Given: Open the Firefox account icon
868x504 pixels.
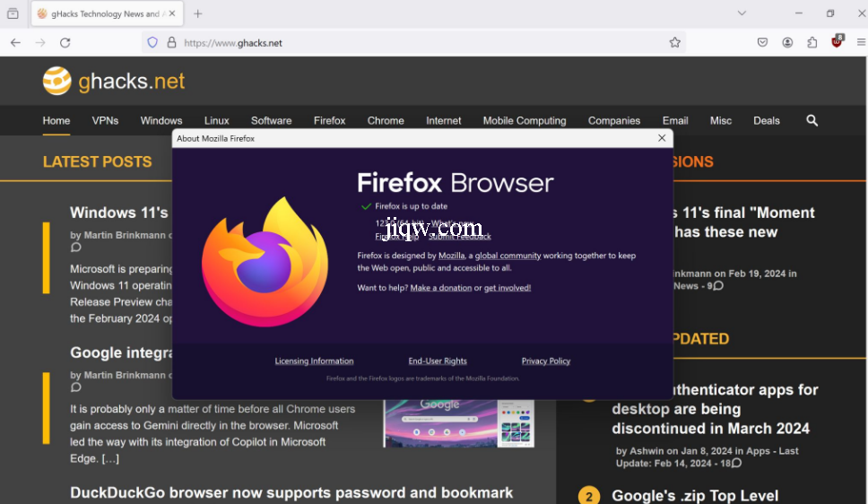Looking at the screenshot, I should 787,43.
